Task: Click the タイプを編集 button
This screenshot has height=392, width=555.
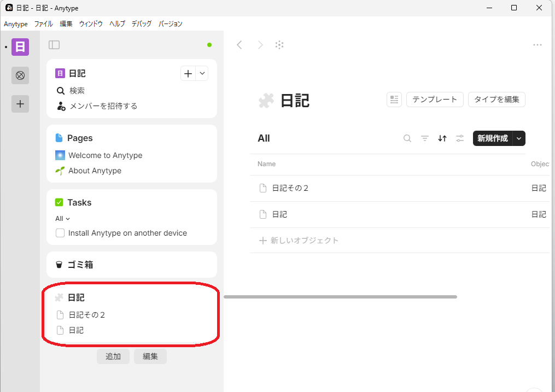Action: [x=496, y=100]
